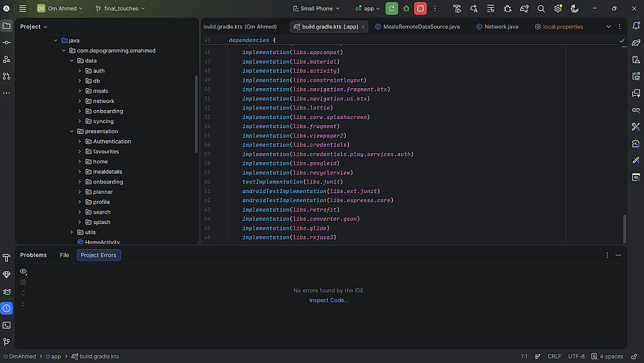The width and height of the screenshot is (644, 363).
Task: Toggle the Problems view options eye icon
Action: coord(23,272)
